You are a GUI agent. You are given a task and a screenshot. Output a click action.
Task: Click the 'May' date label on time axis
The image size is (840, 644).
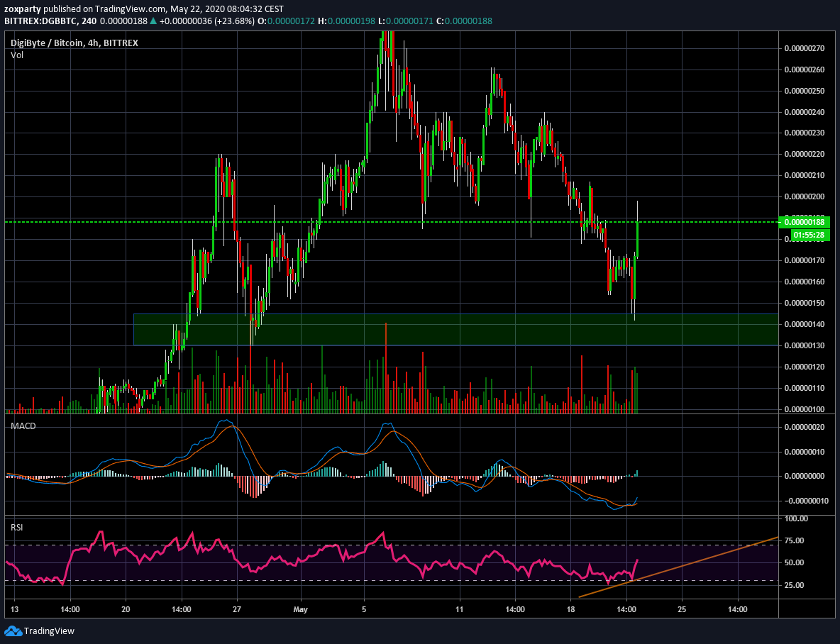[x=301, y=609]
